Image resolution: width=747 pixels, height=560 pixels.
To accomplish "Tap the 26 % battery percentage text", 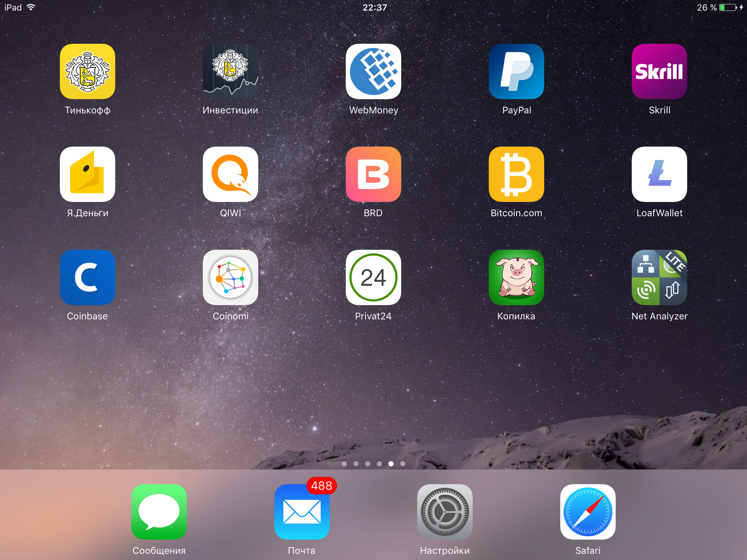I will 707,7.
